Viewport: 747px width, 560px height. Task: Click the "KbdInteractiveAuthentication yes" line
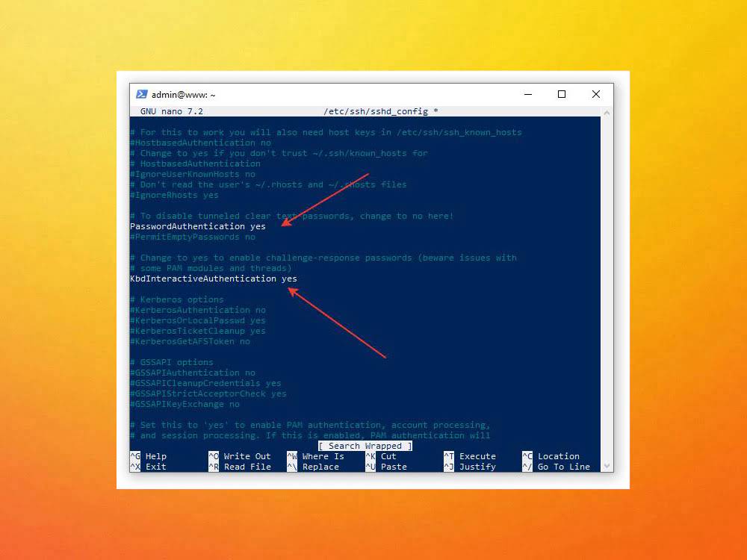[214, 279]
